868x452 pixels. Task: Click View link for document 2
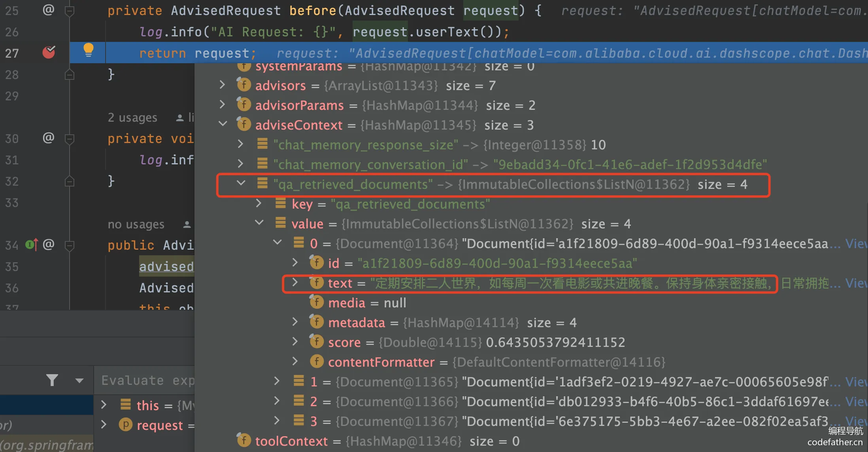tap(856, 401)
